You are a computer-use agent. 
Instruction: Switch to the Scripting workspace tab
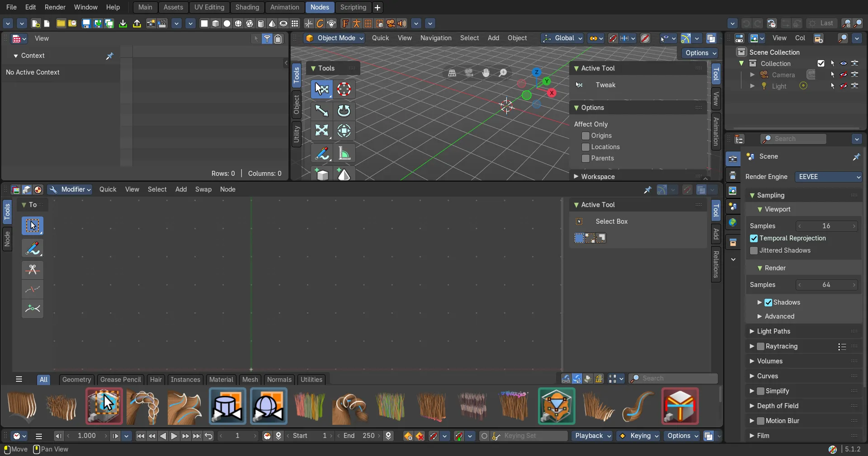pyautogui.click(x=353, y=7)
